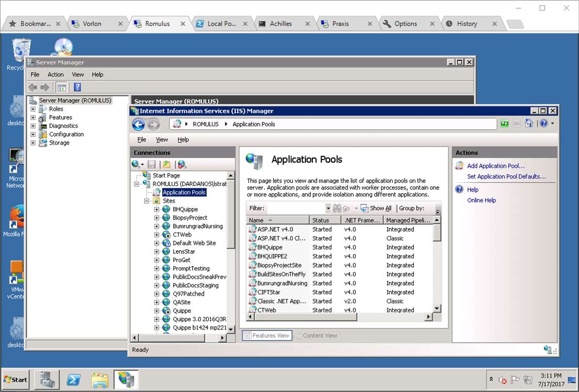Expand the BHQuippe site node
579x392 pixels.
pos(156,209)
